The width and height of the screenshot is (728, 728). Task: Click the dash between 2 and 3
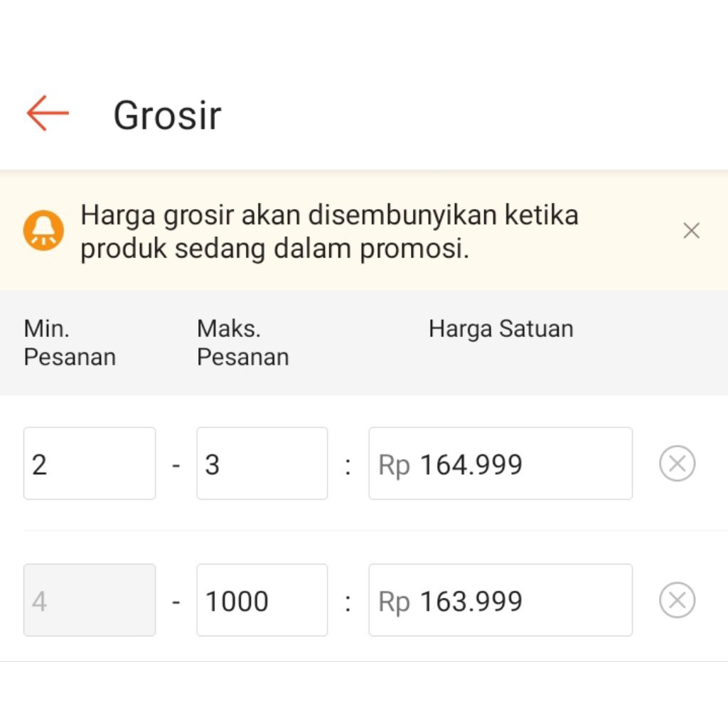pos(176,466)
